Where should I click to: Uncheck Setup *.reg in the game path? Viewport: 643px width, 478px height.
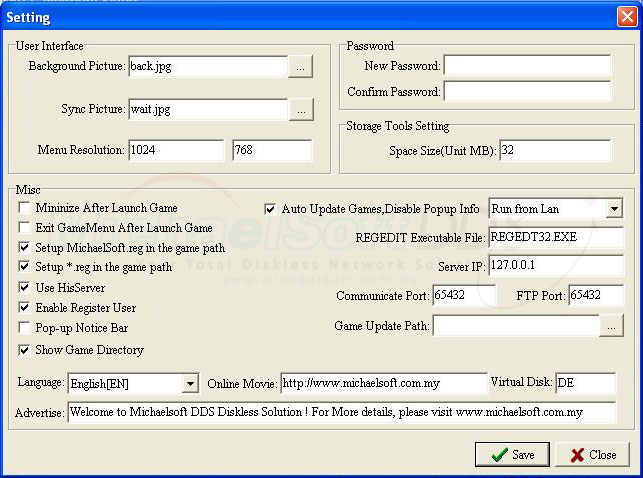click(24, 266)
